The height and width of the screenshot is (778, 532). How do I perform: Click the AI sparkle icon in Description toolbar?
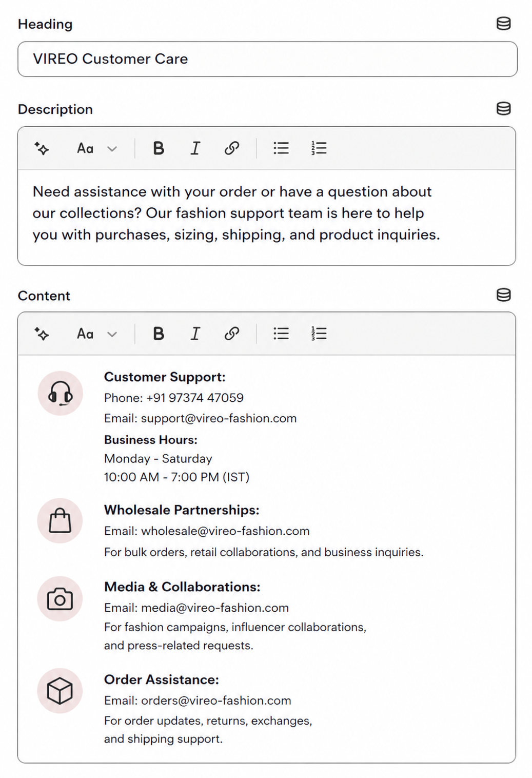[42, 148]
